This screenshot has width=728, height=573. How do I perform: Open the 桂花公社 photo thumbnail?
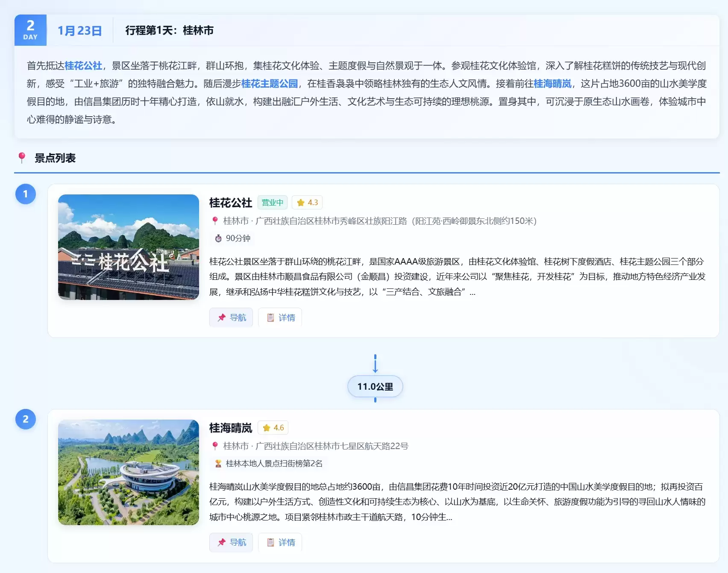pyautogui.click(x=129, y=247)
